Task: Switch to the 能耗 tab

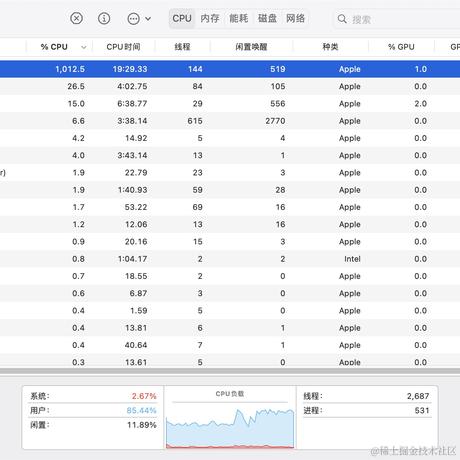Action: [x=239, y=18]
